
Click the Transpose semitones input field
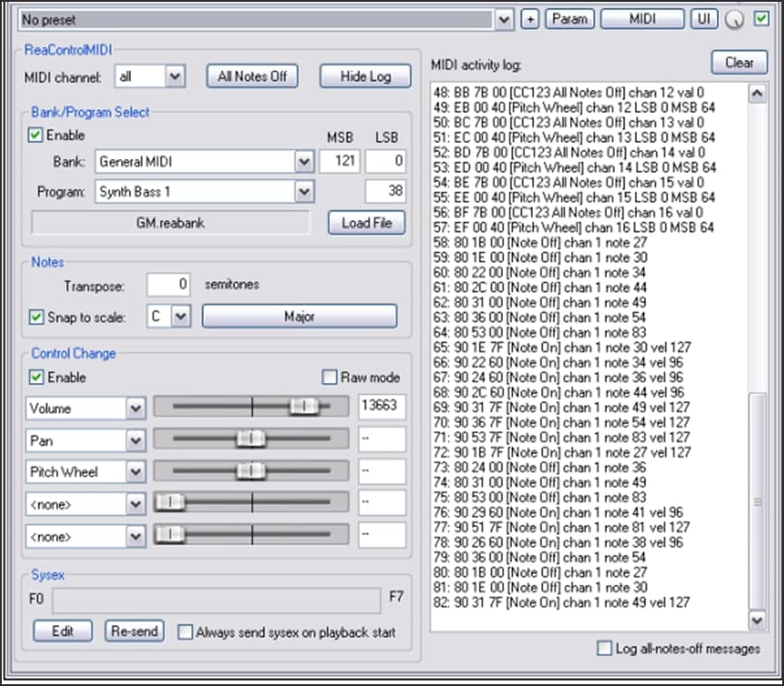coord(169,285)
